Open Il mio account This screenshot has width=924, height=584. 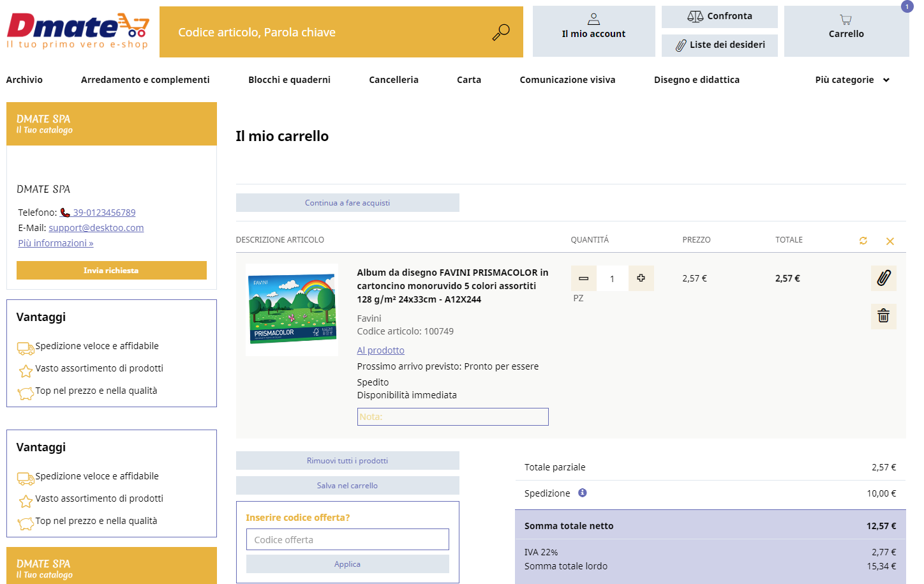(x=593, y=31)
